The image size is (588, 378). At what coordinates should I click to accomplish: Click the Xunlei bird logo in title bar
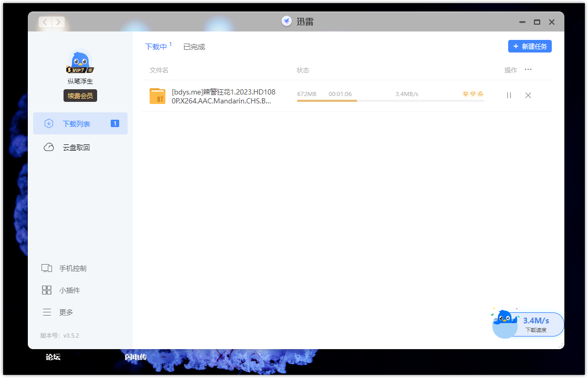click(x=287, y=22)
